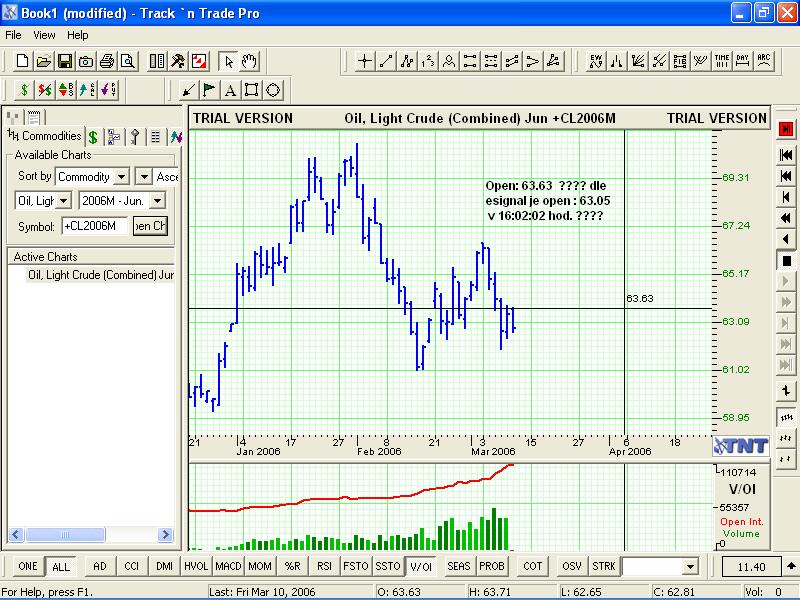Select the ARC drawing tool
The width and height of the screenshot is (800, 600).
click(764, 62)
